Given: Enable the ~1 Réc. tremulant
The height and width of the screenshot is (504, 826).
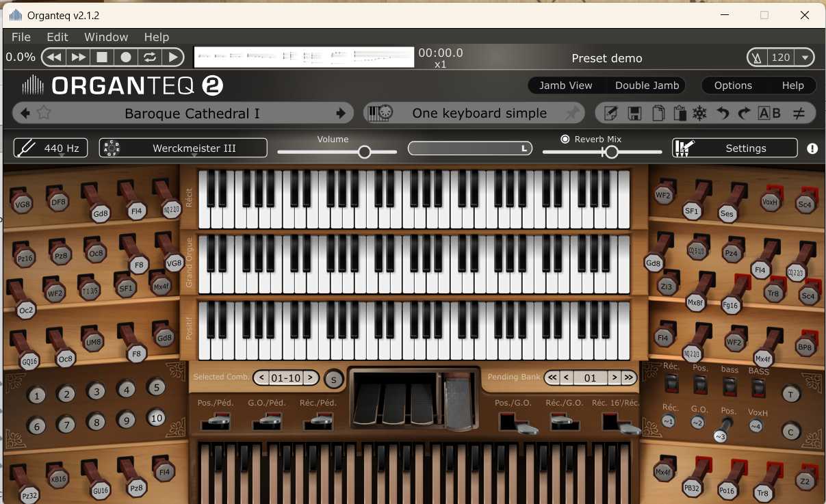Looking at the screenshot, I should click(669, 422).
